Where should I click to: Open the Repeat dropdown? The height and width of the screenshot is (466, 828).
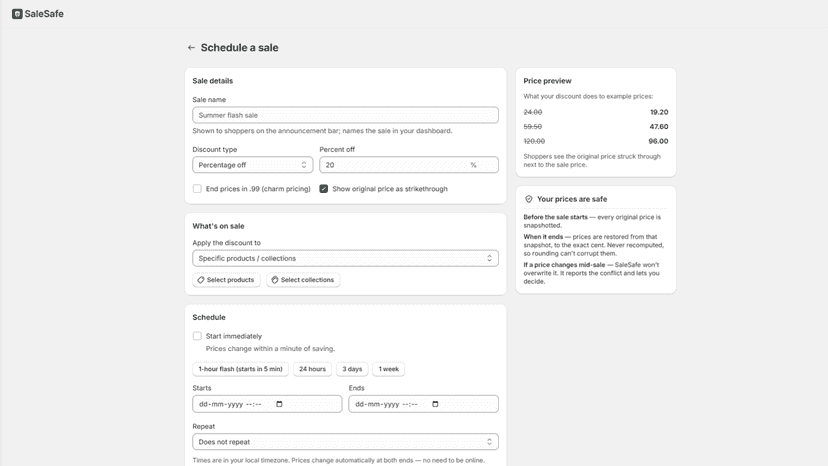point(345,442)
